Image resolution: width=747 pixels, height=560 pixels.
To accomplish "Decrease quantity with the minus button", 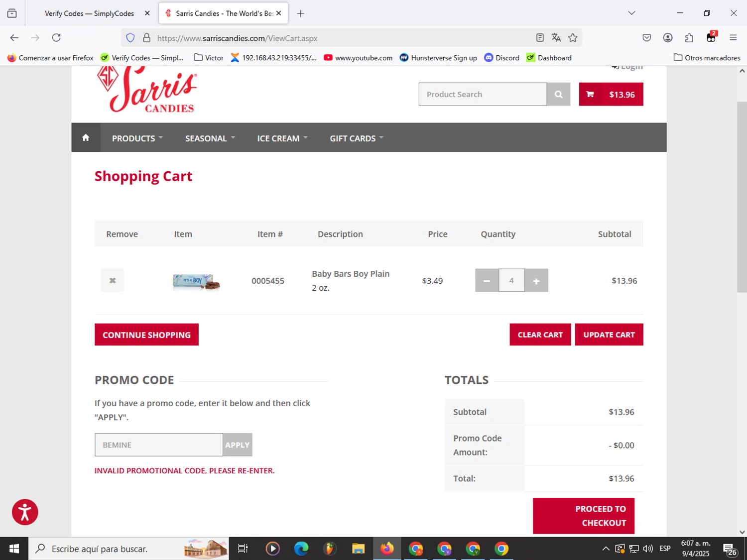I will pos(487,280).
